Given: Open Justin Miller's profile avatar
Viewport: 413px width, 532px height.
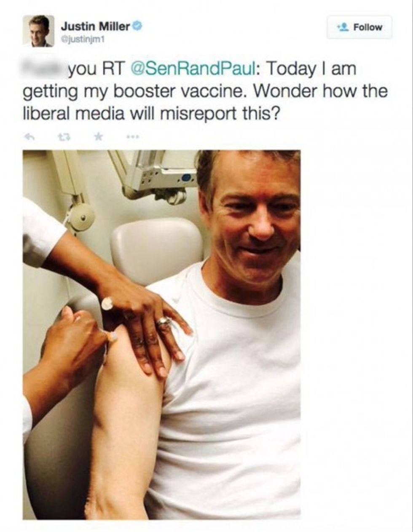Looking at the screenshot, I should click(38, 31).
